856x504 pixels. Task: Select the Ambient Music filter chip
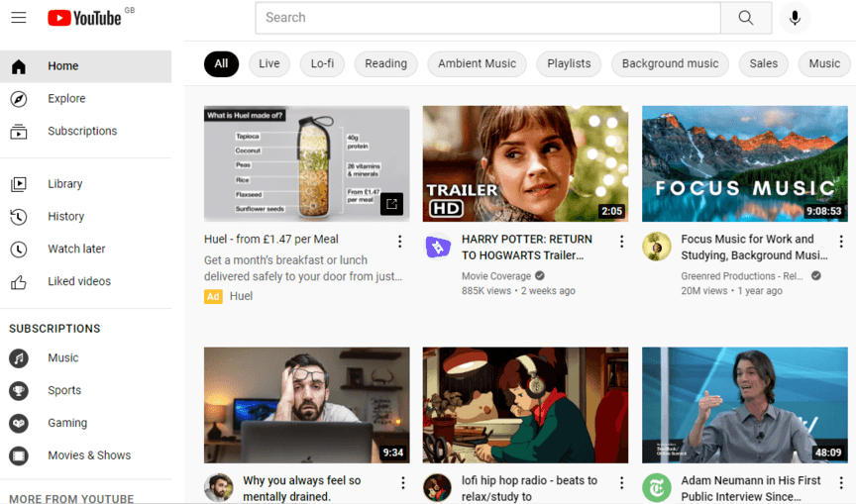[478, 63]
